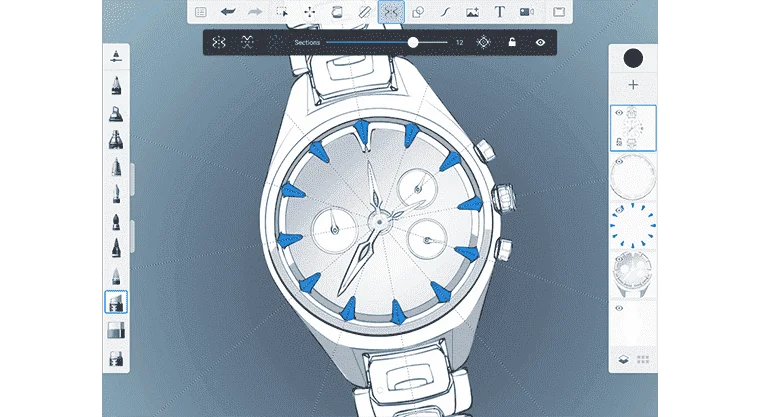Screen dimensions: 760x417
Task: Hide symmetry lines with eye icon
Action: click(540, 43)
